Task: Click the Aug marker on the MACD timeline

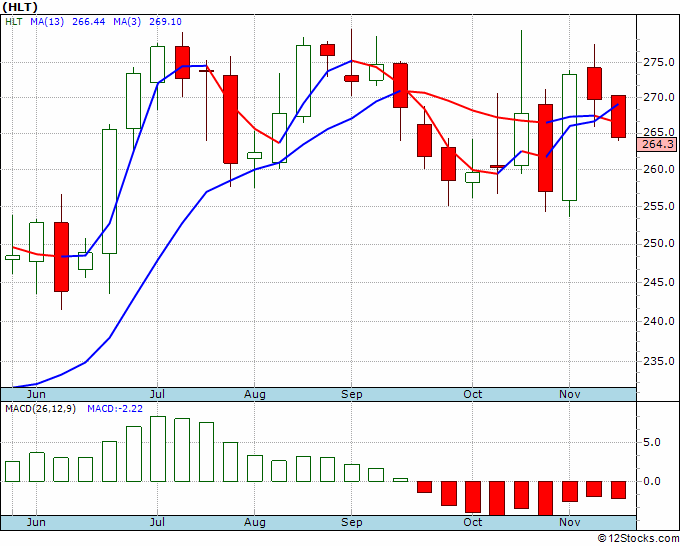Action: (255, 522)
